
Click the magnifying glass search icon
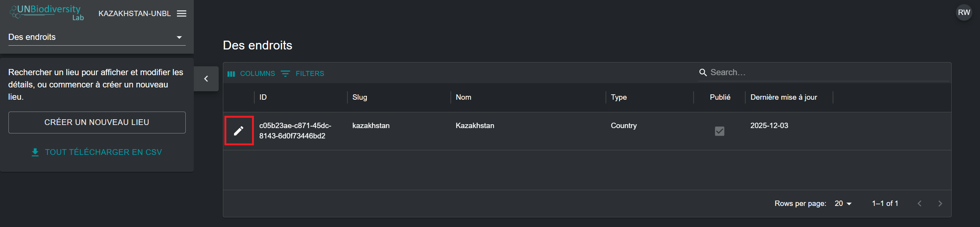coord(703,72)
